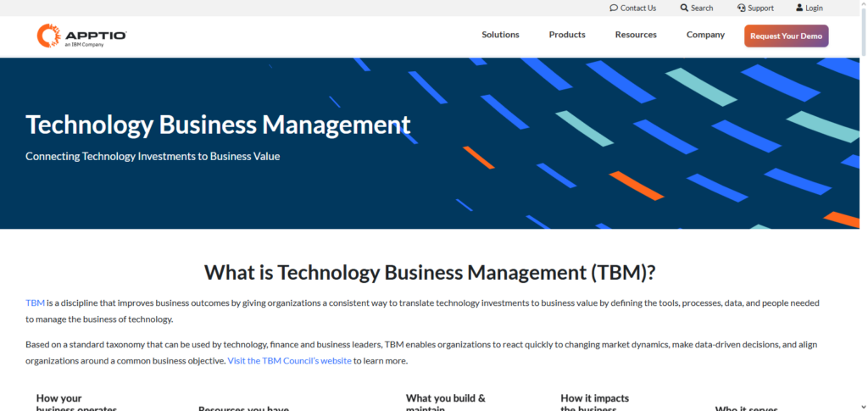Click the Login person icon
This screenshot has height=411, width=868.
799,8
